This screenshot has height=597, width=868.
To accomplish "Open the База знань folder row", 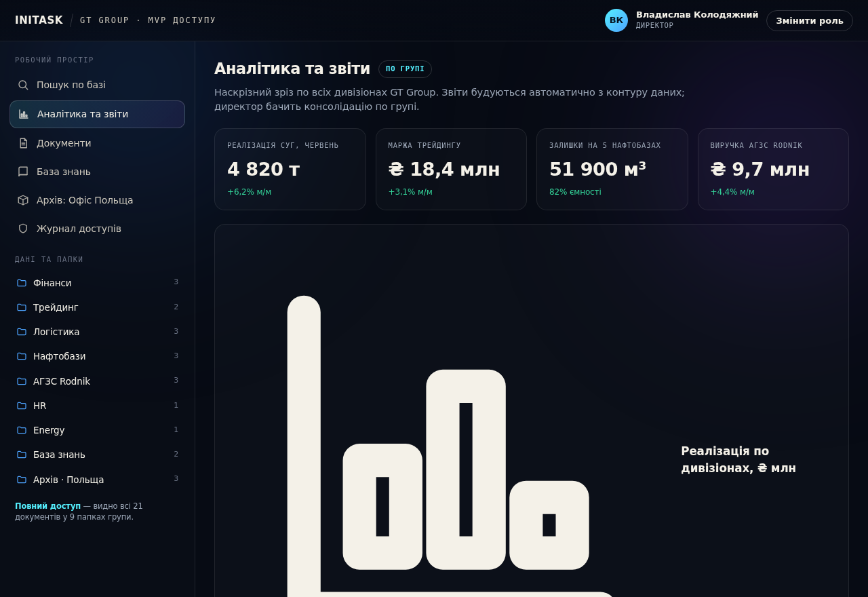I will pos(97,455).
